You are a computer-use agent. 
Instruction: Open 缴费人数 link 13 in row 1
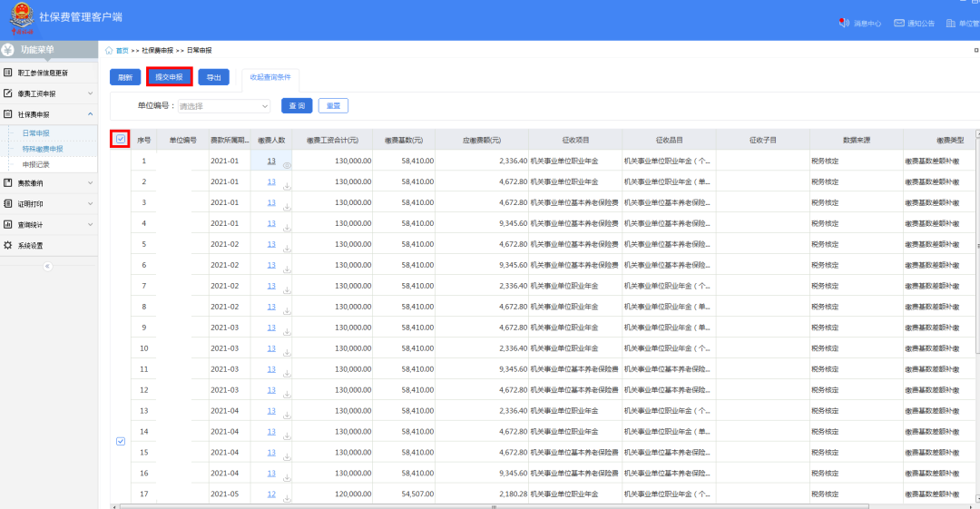click(x=271, y=161)
